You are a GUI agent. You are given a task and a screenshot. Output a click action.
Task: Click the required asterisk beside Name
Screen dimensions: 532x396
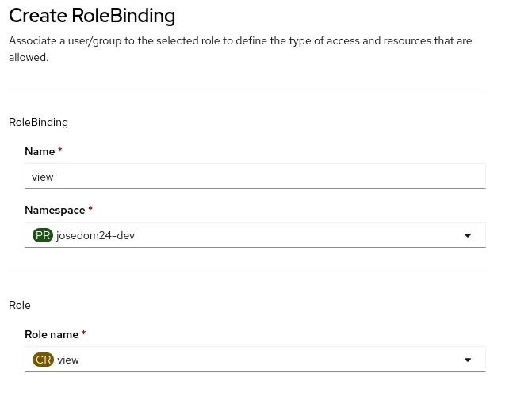[60, 151]
